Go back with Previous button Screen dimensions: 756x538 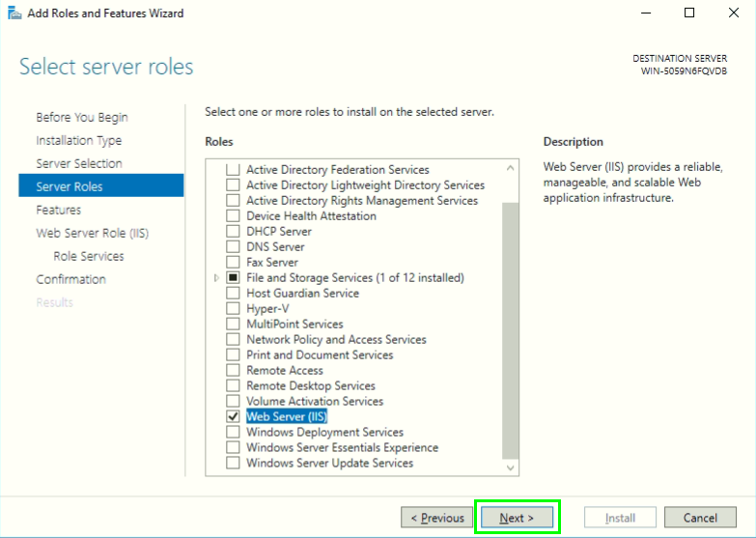(x=436, y=518)
